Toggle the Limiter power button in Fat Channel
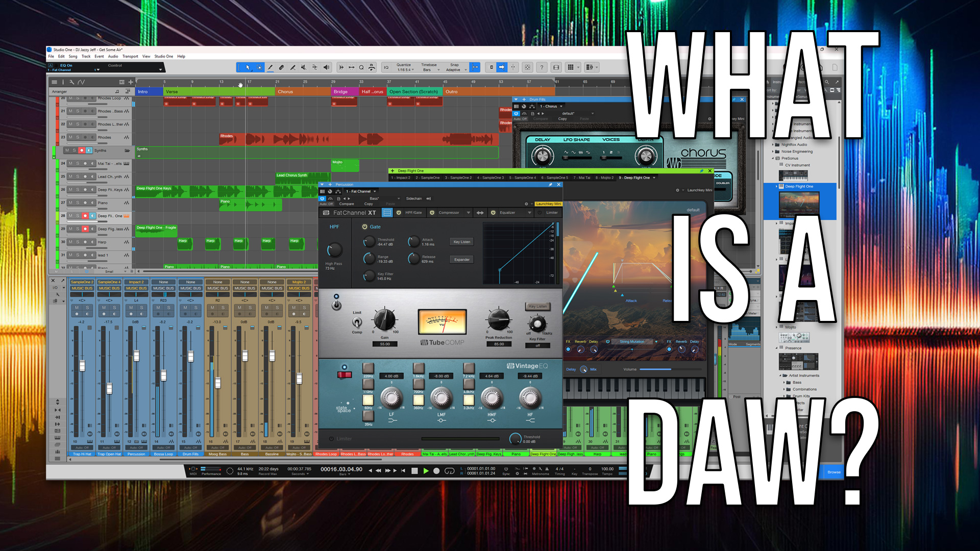980x551 pixels. [x=540, y=213]
